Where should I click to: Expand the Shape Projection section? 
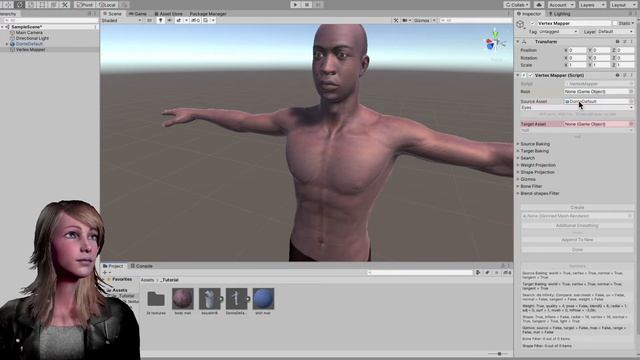point(537,172)
